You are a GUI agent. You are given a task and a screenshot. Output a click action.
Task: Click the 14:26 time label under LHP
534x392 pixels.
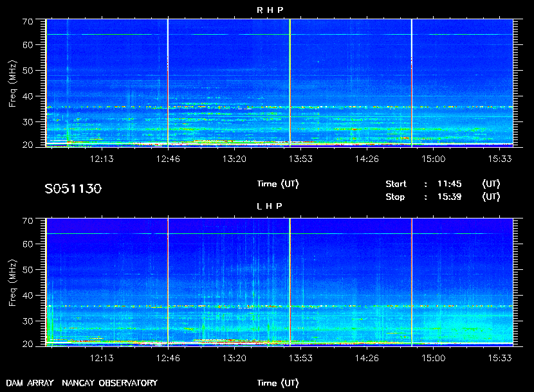pos(367,358)
